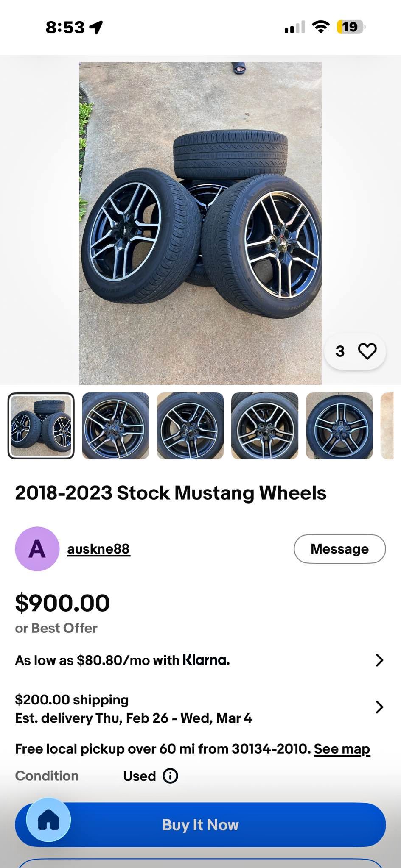Image resolution: width=401 pixels, height=868 pixels.
Task: Select the fifth wheel thumbnail
Action: coord(339,426)
